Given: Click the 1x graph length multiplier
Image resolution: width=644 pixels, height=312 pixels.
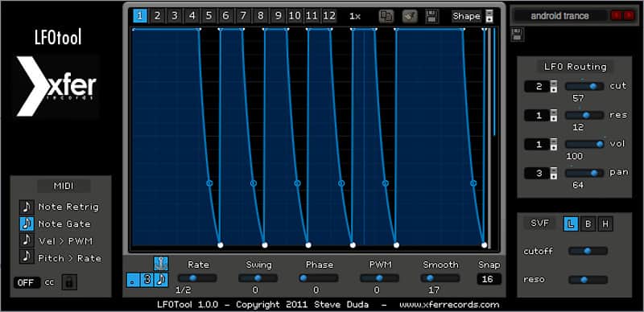Looking at the screenshot, I should pyautogui.click(x=355, y=16).
